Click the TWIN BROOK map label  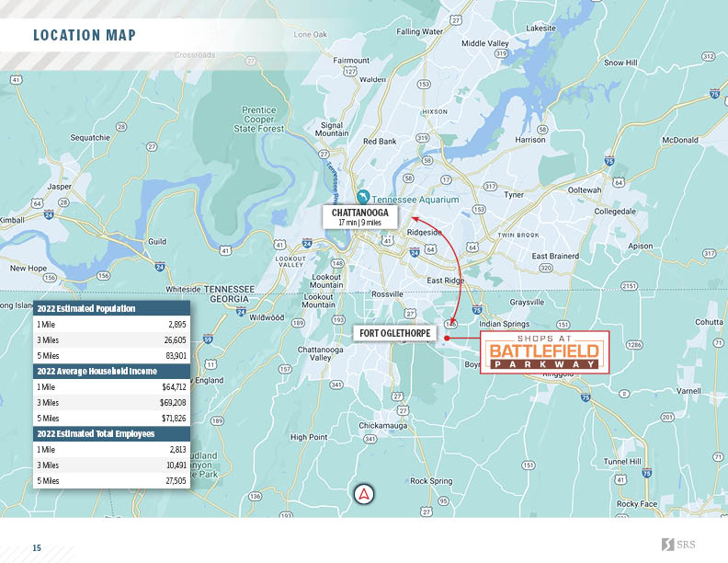pos(518,236)
